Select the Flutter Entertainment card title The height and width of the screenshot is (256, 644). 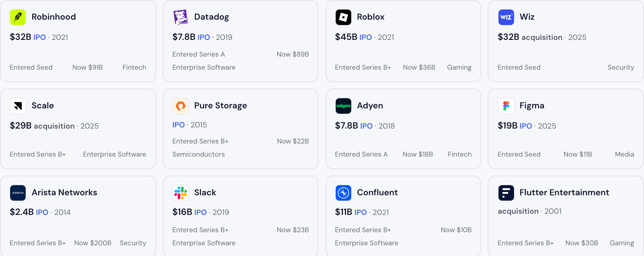click(564, 192)
